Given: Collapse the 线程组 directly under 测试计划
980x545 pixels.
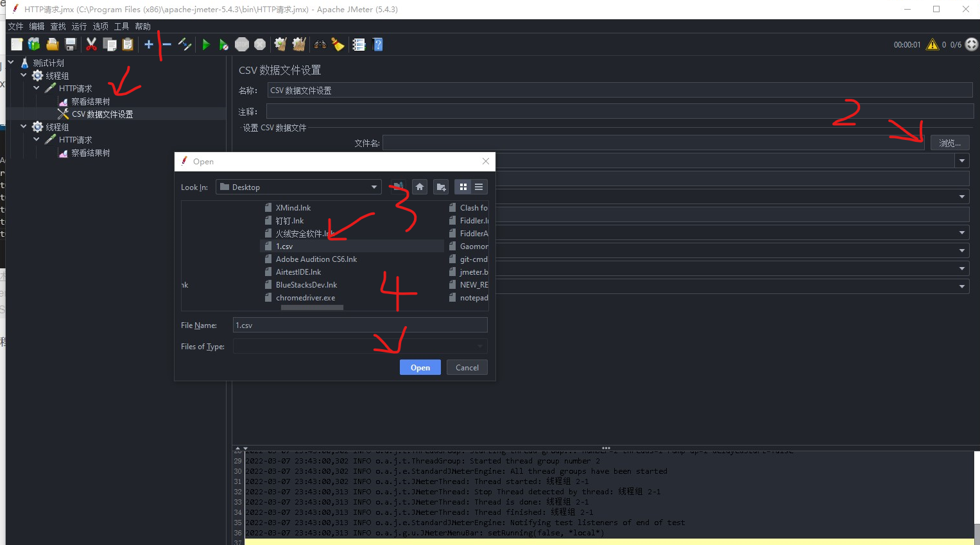Looking at the screenshot, I should (x=24, y=75).
